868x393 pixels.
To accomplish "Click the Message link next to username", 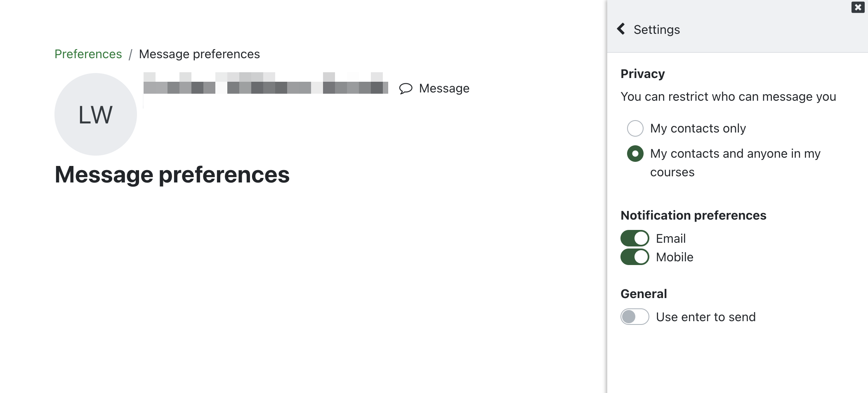I will 434,88.
